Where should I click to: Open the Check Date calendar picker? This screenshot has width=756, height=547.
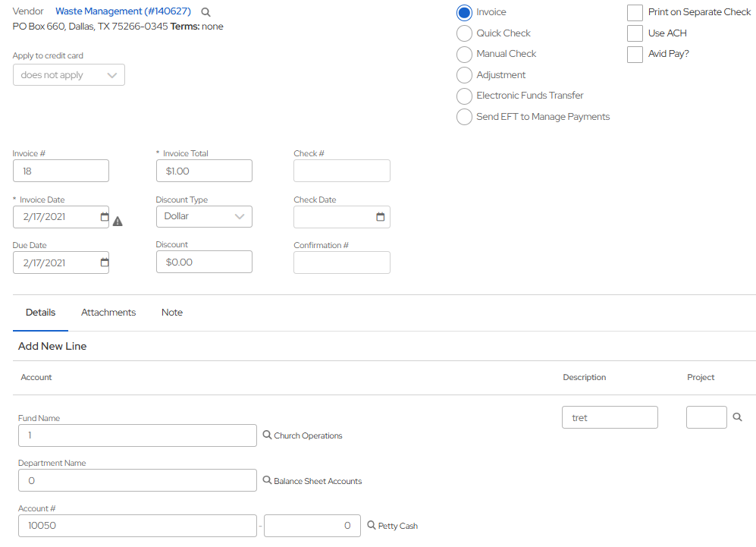click(381, 217)
